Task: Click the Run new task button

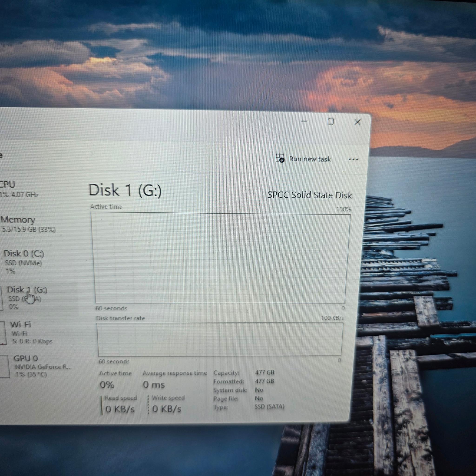Action: click(303, 159)
